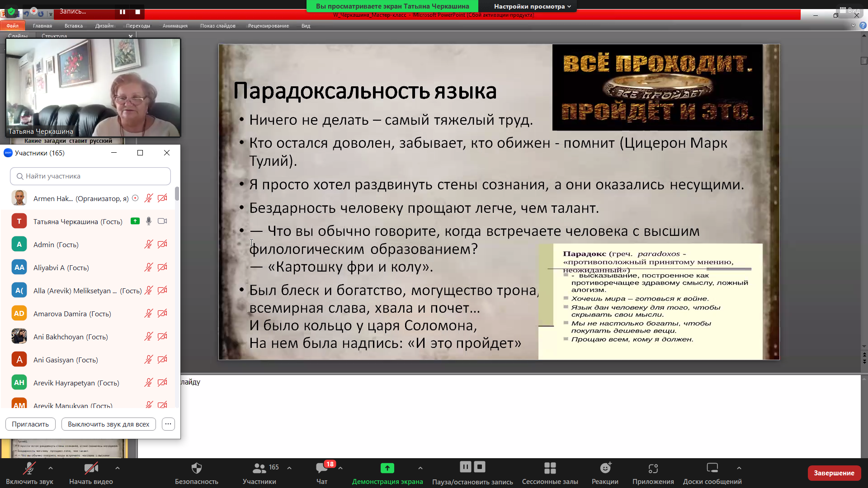Screen dimensions: 868x488
Task: Start video with Начать видео
Action: point(91,468)
